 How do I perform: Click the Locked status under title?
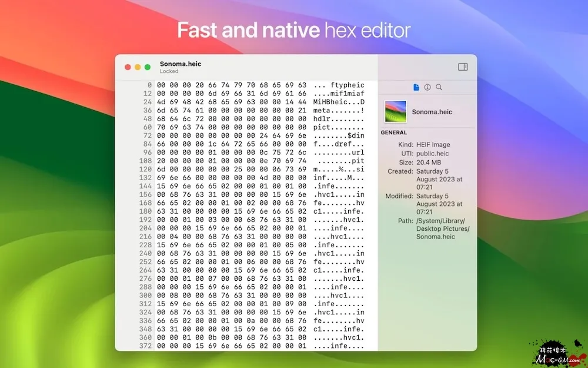[x=169, y=71]
